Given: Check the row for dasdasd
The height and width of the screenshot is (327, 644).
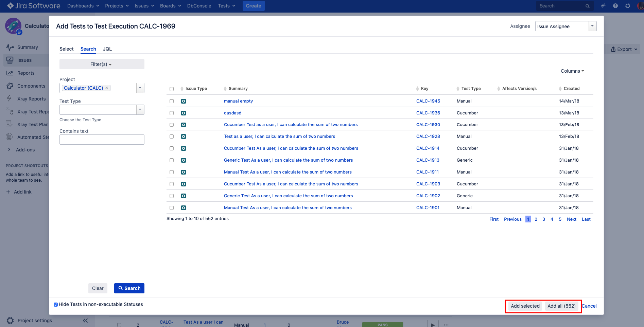Looking at the screenshot, I should click(172, 113).
